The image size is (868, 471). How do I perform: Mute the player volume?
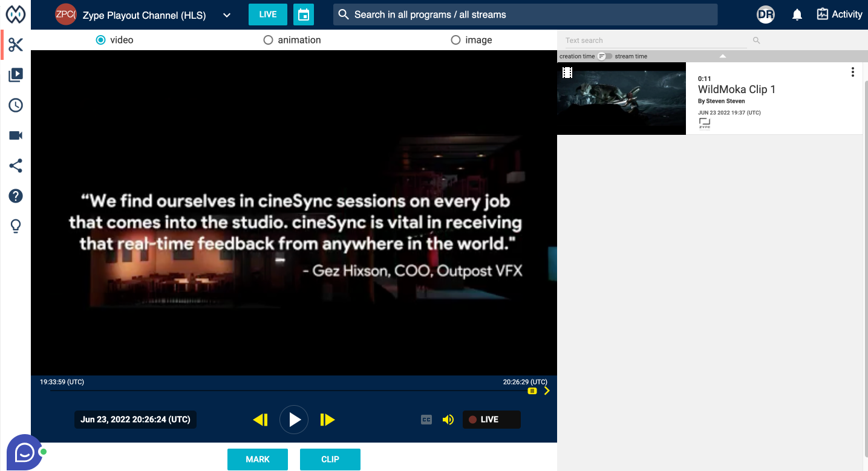[x=448, y=420]
